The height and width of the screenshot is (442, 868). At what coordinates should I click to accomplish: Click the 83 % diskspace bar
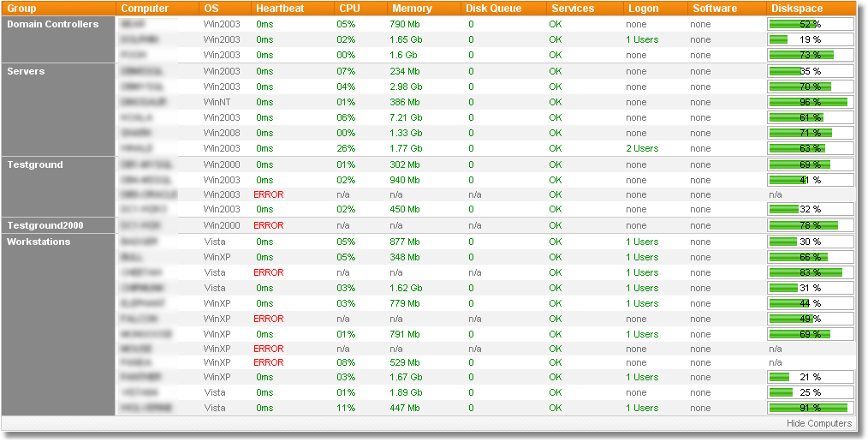tap(811, 272)
